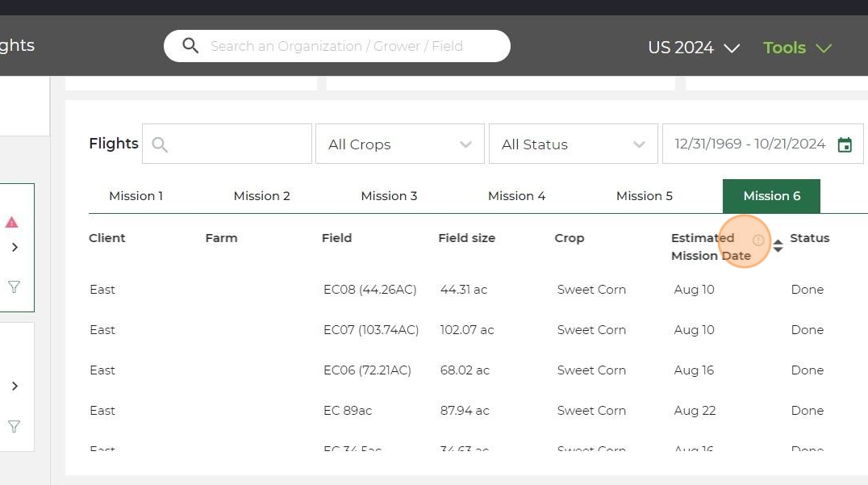Switch to the Mission 3 tab
The height and width of the screenshot is (485, 868).
[x=389, y=196]
